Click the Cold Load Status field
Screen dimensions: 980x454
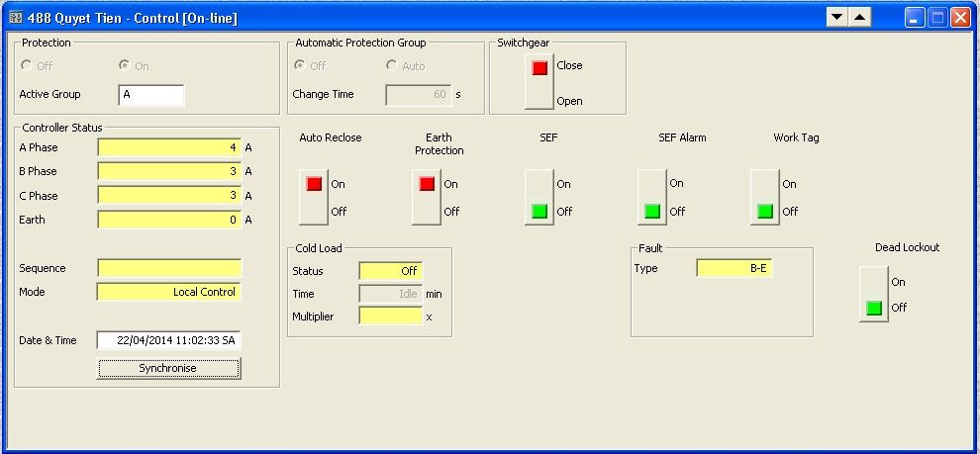[x=391, y=271]
